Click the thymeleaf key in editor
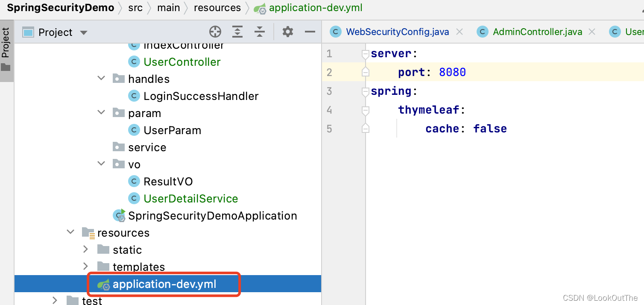Viewport: 644px width, 305px height. coord(429,110)
